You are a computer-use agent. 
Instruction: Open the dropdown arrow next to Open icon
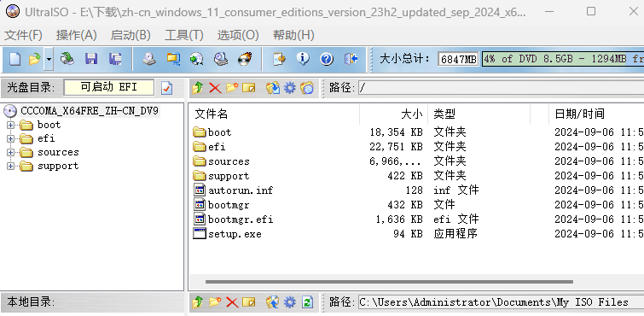tap(49, 59)
